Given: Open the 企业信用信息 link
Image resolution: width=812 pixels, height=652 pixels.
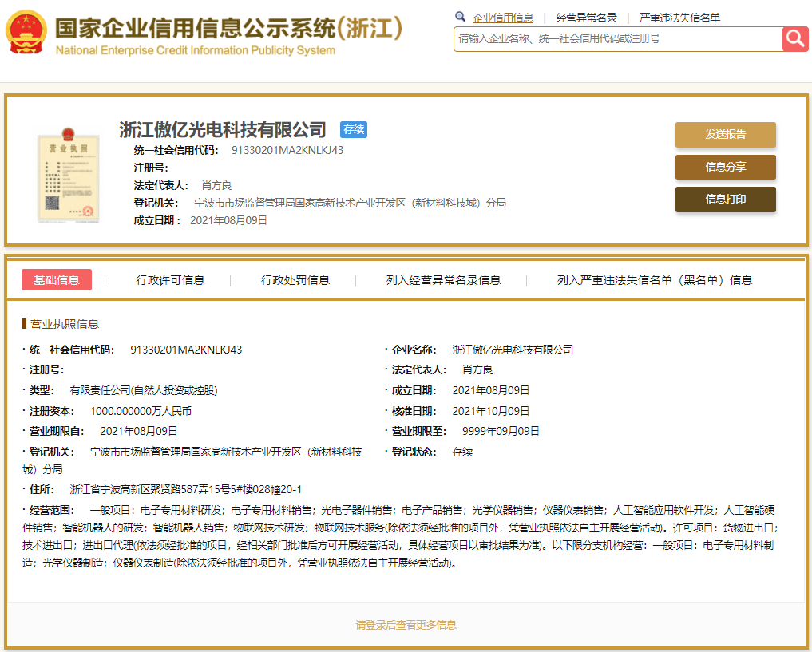Looking at the screenshot, I should [503, 18].
